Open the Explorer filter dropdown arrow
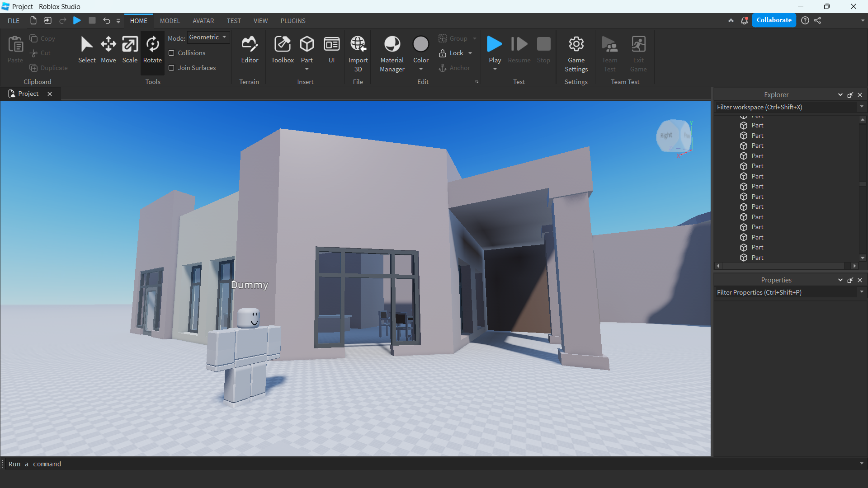The image size is (868, 488). pos(862,107)
